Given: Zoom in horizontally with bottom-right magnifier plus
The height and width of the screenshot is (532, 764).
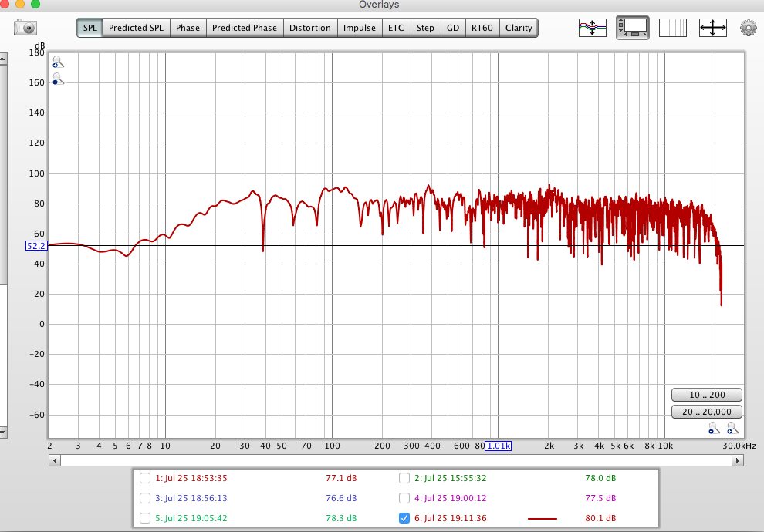Looking at the screenshot, I should (x=732, y=428).
